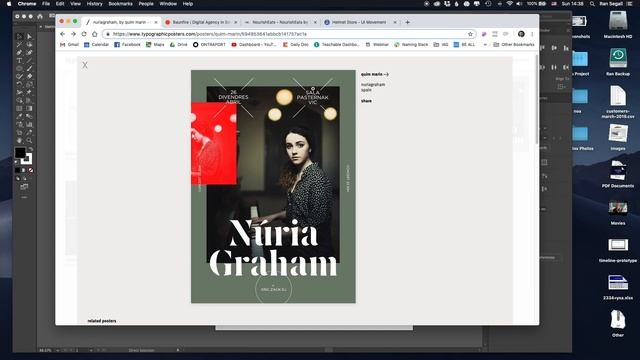The width and height of the screenshot is (640, 360).
Task: Click the typographicposters.com address bar
Action: coord(289,34)
